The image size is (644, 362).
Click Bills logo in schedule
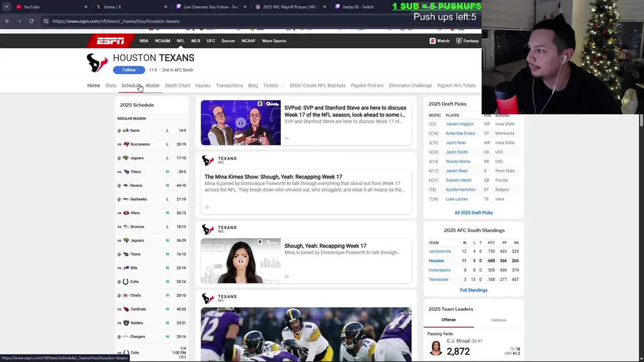pos(126,268)
